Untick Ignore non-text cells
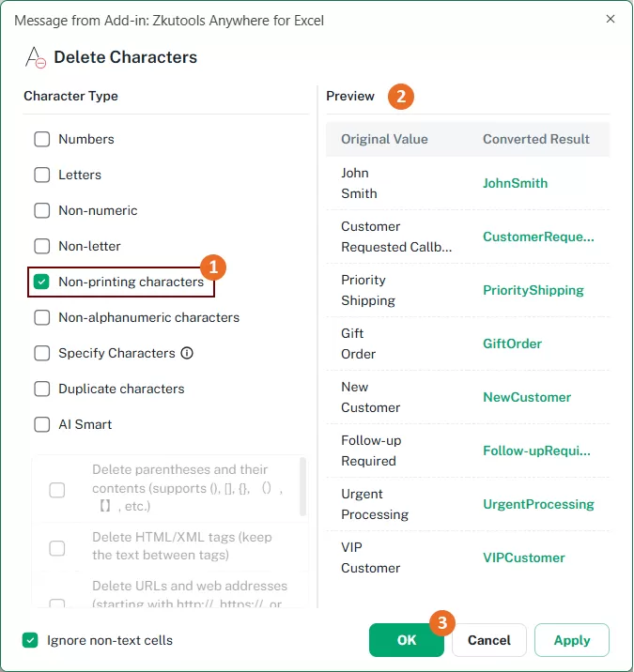Image resolution: width=634 pixels, height=672 pixels. [x=30, y=640]
